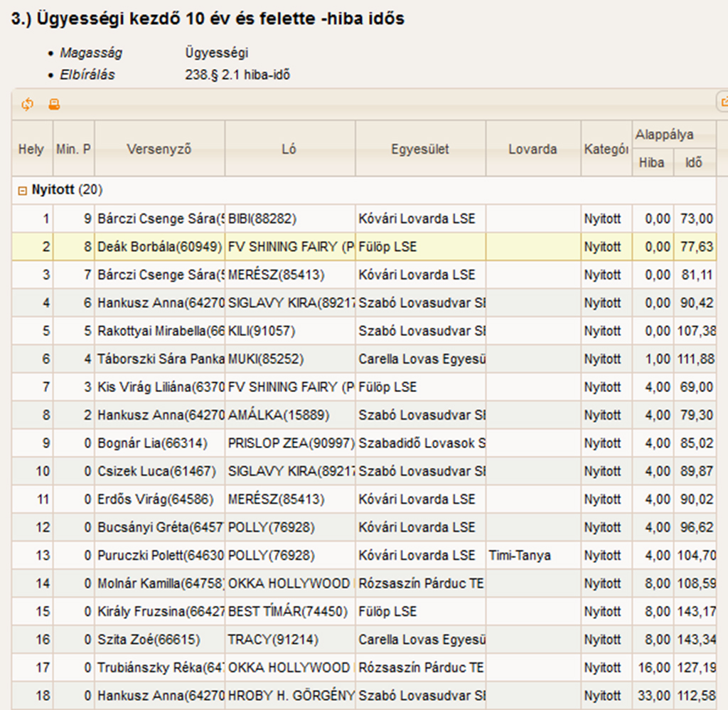Select the BIBI(88282) horse cell
Image resolution: width=728 pixels, height=710 pixels.
coord(289,219)
